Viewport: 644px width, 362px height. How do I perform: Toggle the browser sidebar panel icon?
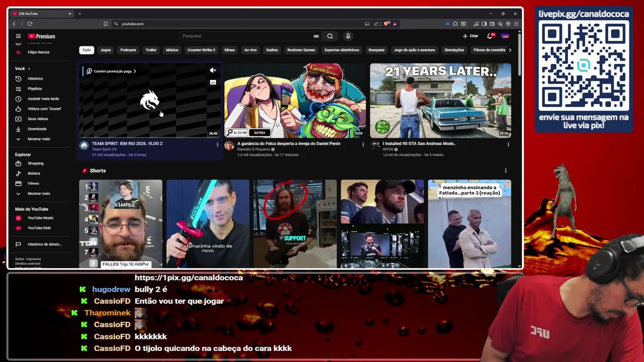pyautogui.click(x=484, y=24)
